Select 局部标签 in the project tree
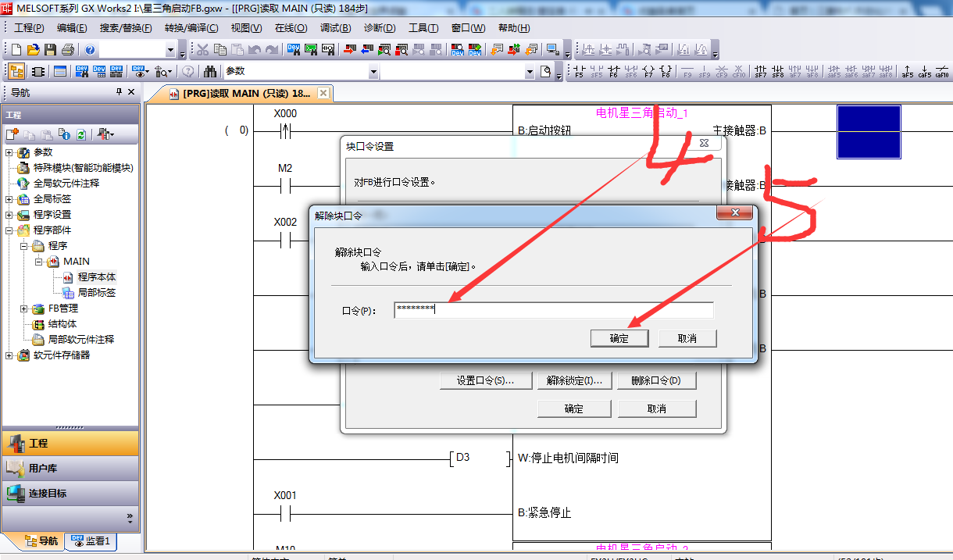Image resolution: width=953 pixels, height=560 pixels. tap(97, 293)
